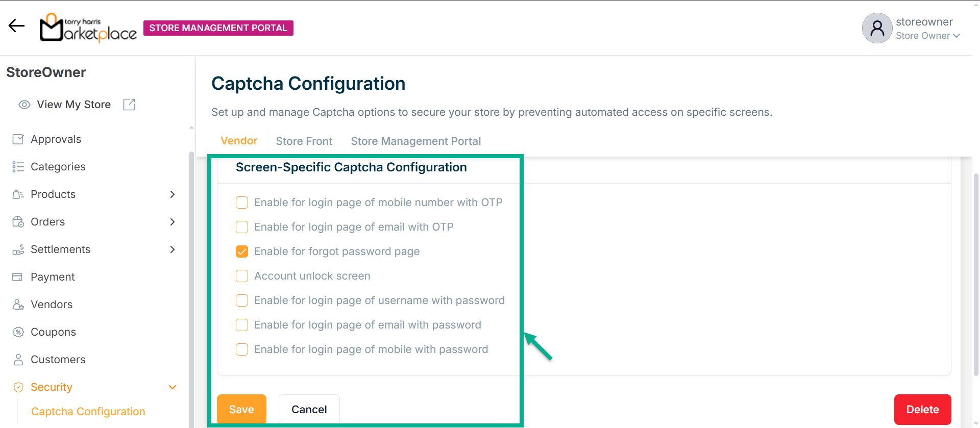Click the Approvals sidebar icon
This screenshot has width=980, height=428.
[x=18, y=139]
